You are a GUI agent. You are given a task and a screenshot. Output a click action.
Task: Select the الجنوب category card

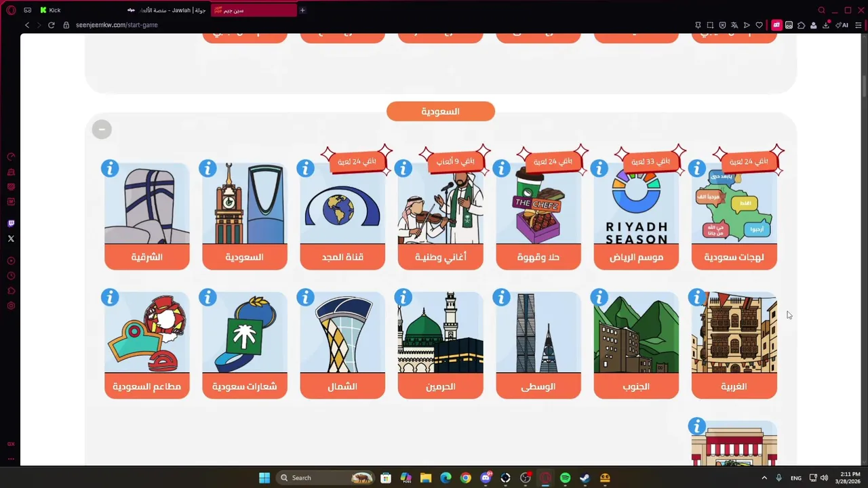(636, 345)
